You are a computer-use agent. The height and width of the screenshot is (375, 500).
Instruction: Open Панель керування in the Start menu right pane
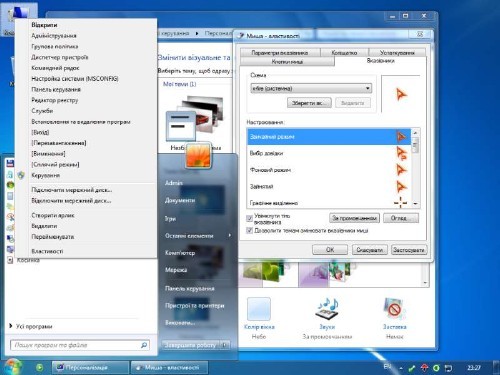tap(190, 288)
